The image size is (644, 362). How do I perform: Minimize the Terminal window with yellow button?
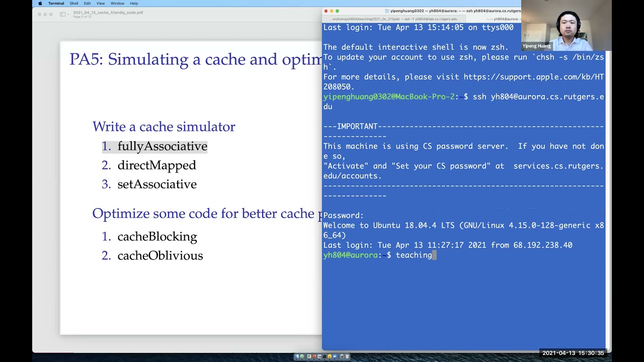point(332,11)
